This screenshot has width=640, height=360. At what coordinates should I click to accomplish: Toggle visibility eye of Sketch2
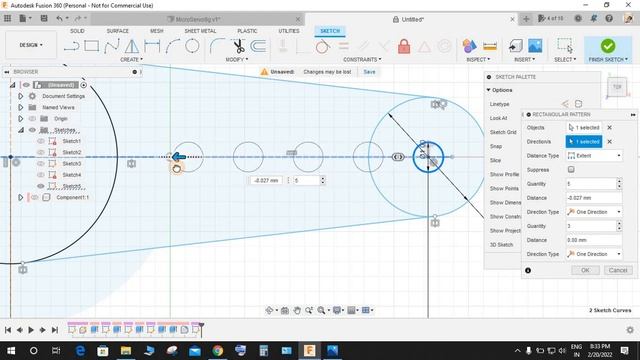(x=41, y=152)
